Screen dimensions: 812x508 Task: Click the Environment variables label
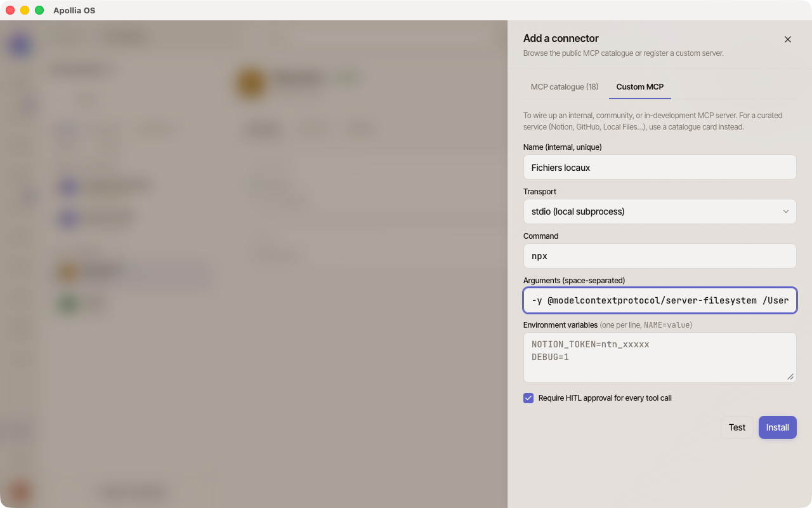tap(561, 325)
